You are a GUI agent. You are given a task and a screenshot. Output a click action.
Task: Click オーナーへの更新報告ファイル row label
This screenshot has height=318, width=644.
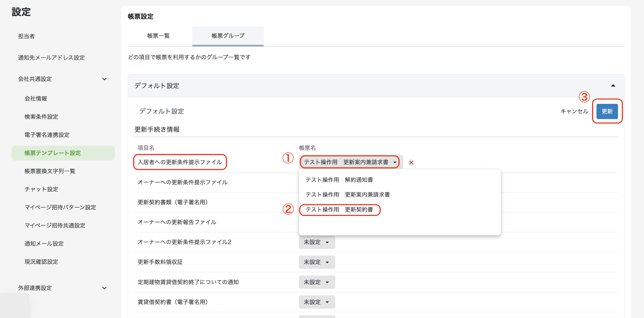(x=177, y=222)
